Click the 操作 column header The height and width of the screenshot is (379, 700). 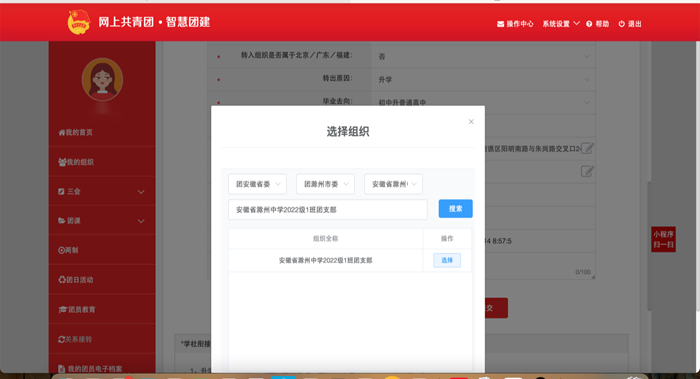447,239
